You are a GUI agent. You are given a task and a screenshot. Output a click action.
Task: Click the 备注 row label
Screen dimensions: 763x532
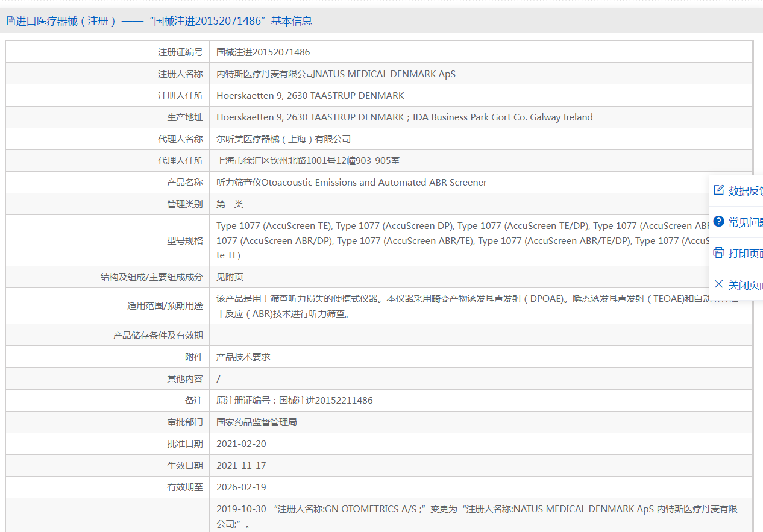pyautogui.click(x=194, y=400)
